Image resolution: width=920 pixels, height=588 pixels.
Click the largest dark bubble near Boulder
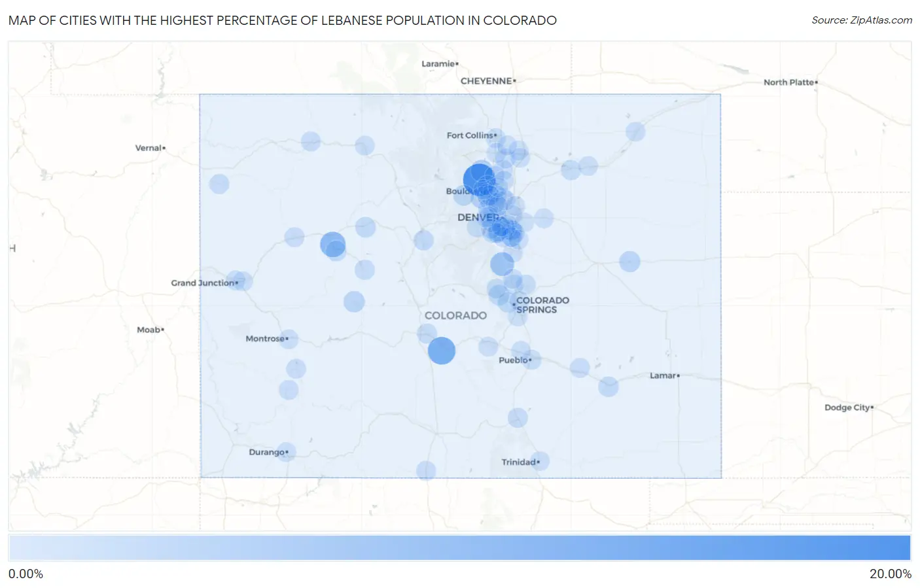[x=478, y=179]
